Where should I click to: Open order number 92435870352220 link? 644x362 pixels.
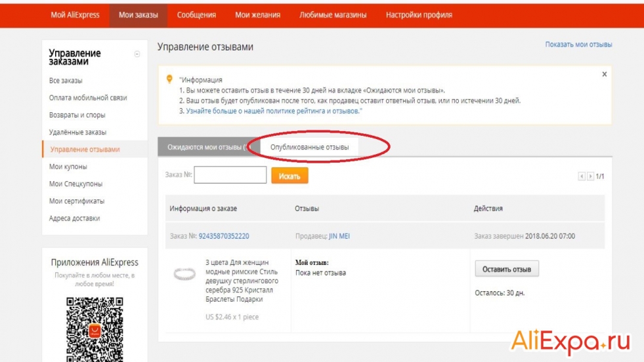224,236
